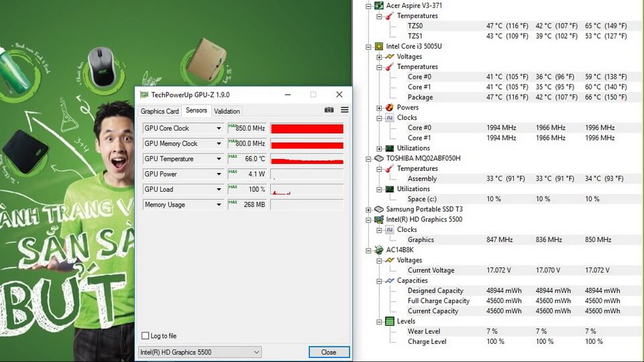Select the Sensors tab
644x362 pixels.
[x=197, y=111]
